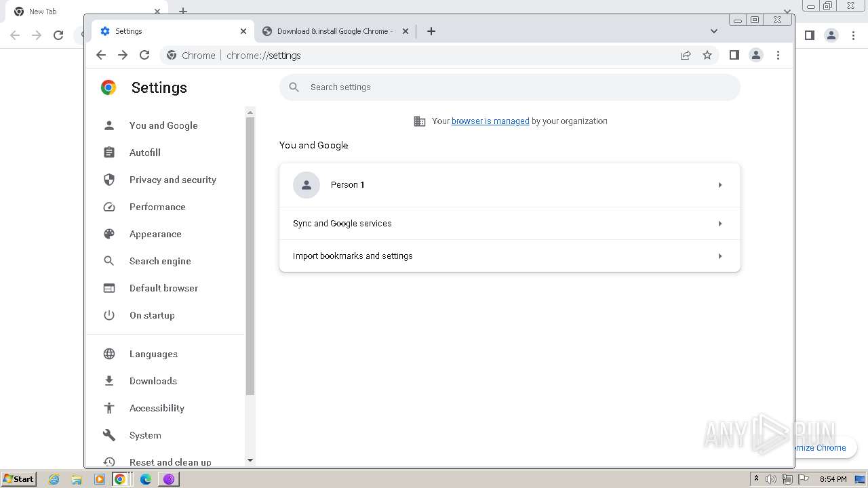Open Performance settings section
The width and height of the screenshot is (868, 488).
point(157,207)
